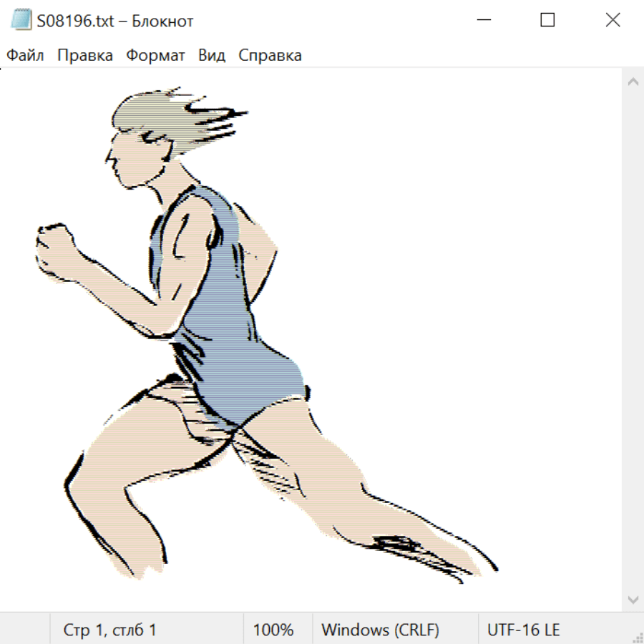This screenshot has width=644, height=644.
Task: Click the UTF-16 LE encoding indicator
Action: click(x=524, y=630)
